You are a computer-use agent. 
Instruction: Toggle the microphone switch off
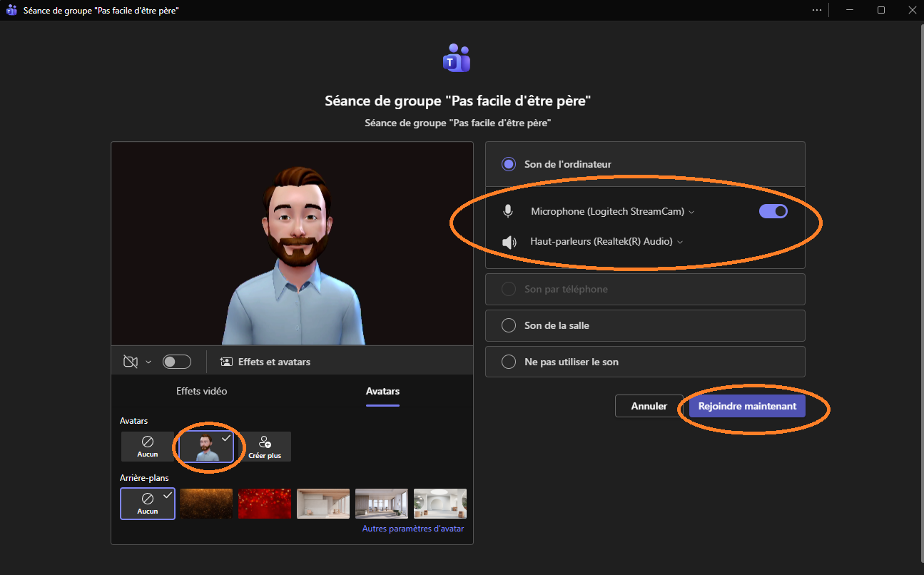tap(773, 211)
